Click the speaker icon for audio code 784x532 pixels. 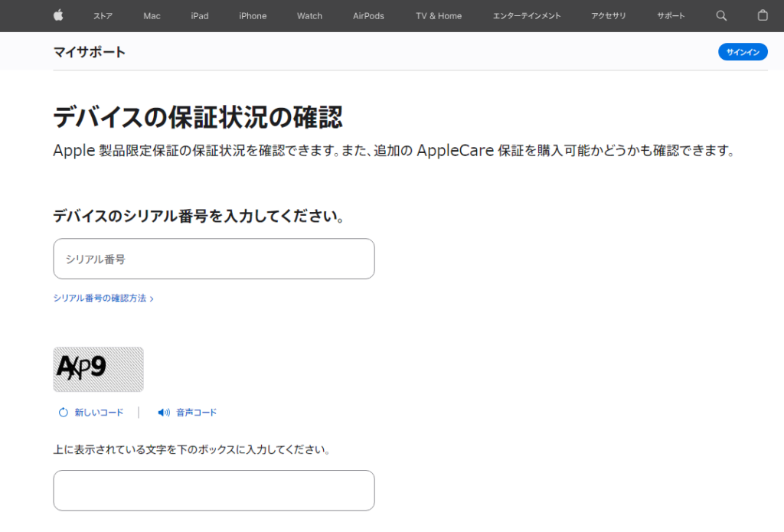tap(163, 413)
